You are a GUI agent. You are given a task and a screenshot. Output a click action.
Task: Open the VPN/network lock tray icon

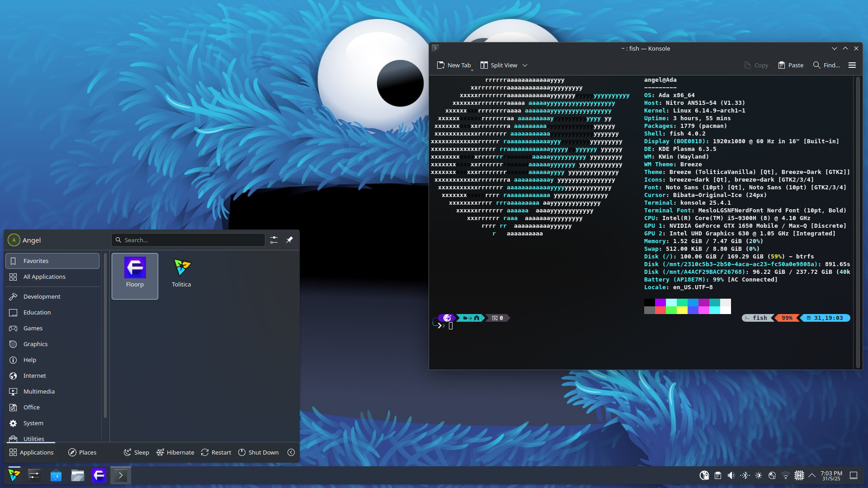point(704,475)
